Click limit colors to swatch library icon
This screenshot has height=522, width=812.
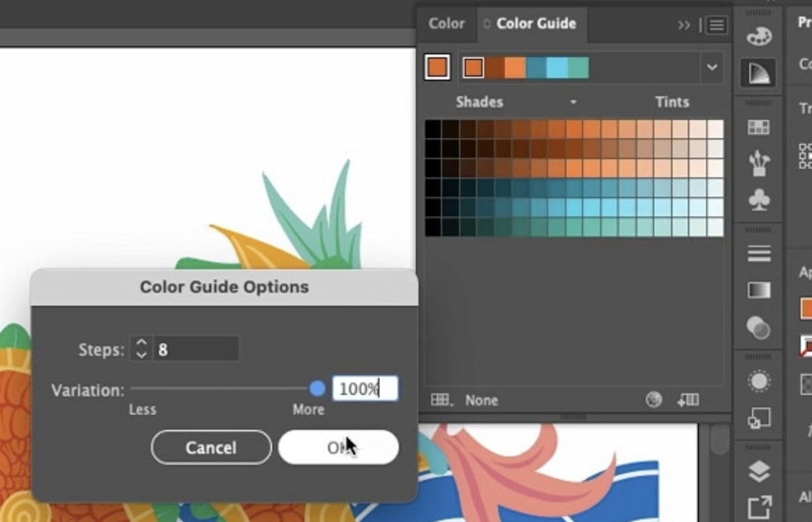point(442,400)
